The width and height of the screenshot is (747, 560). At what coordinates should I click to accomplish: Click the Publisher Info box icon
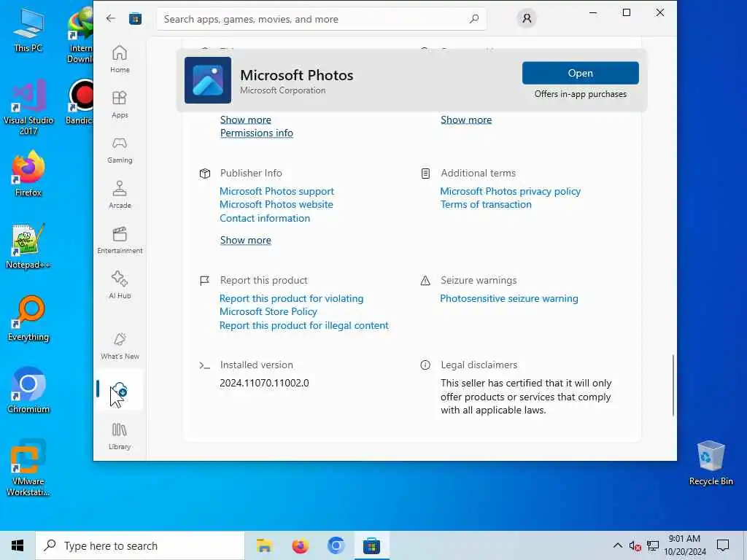pyautogui.click(x=205, y=174)
